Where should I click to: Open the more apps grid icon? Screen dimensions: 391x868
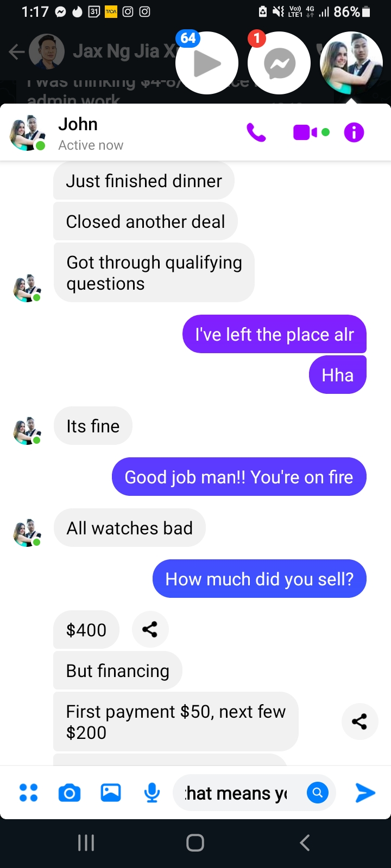coord(28,793)
